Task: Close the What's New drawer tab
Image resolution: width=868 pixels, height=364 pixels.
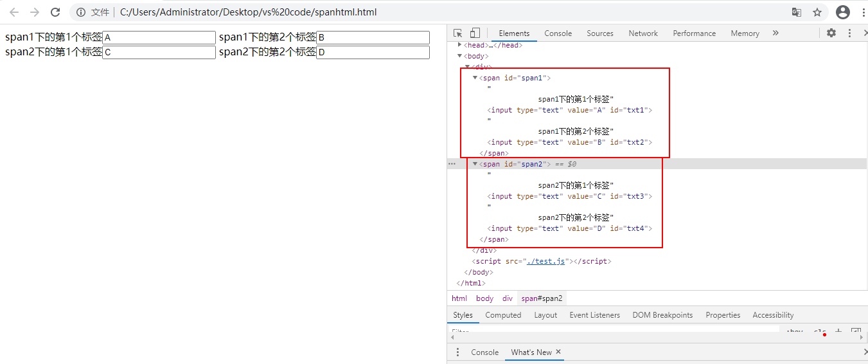Action: tap(558, 352)
